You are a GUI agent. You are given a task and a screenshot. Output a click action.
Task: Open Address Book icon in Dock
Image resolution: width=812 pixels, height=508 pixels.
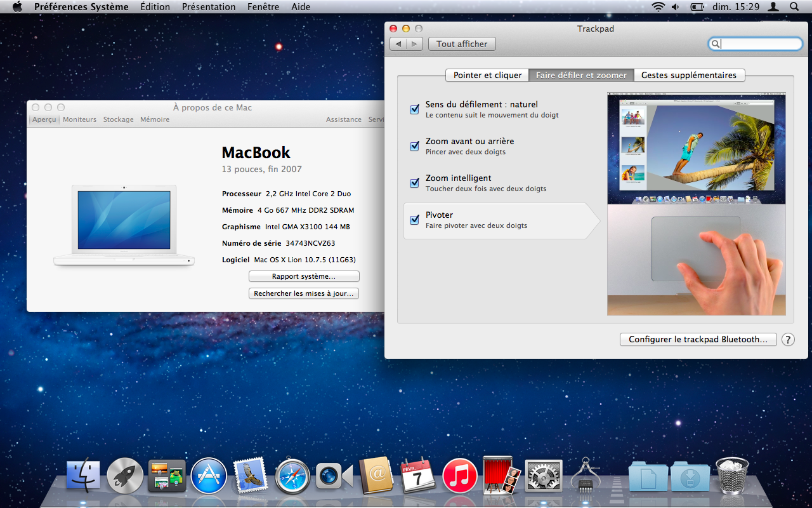376,476
